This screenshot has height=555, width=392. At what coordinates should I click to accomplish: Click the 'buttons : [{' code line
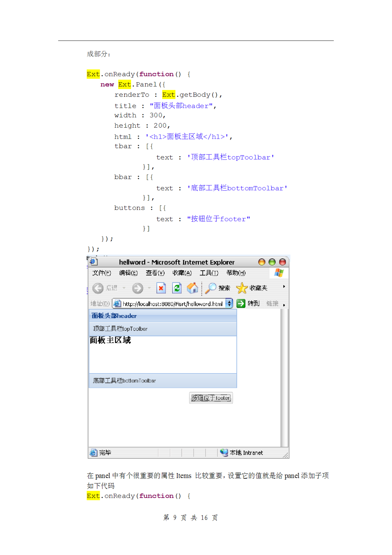pos(140,208)
